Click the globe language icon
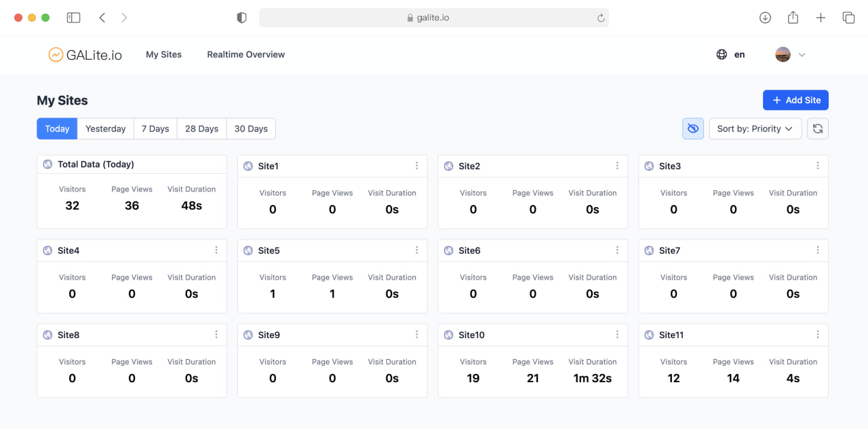Image resolution: width=868 pixels, height=429 pixels. (722, 55)
